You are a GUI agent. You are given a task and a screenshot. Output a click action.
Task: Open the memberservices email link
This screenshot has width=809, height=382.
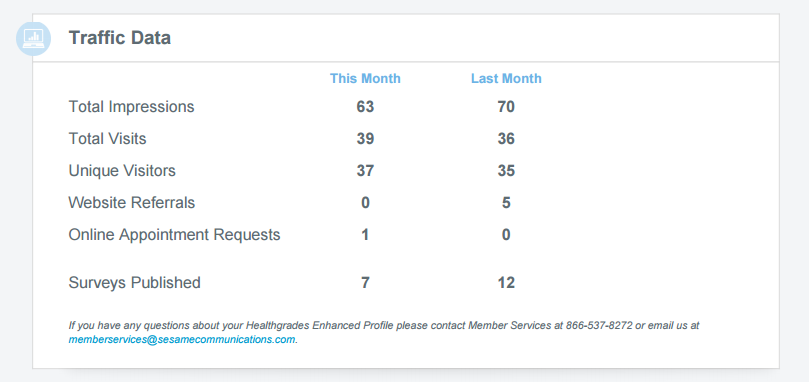[182, 340]
